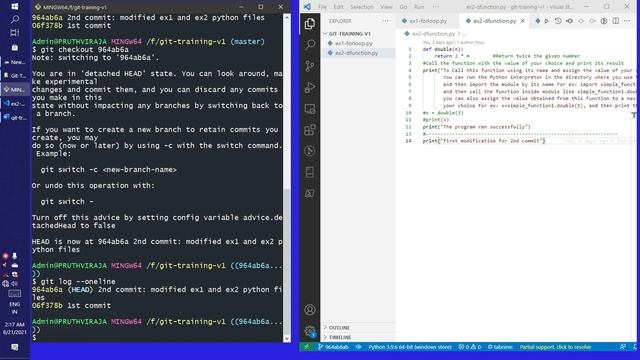Open Explorer panel more actions ellipsis
Viewport: 640px width, 360px height.
click(x=385, y=21)
